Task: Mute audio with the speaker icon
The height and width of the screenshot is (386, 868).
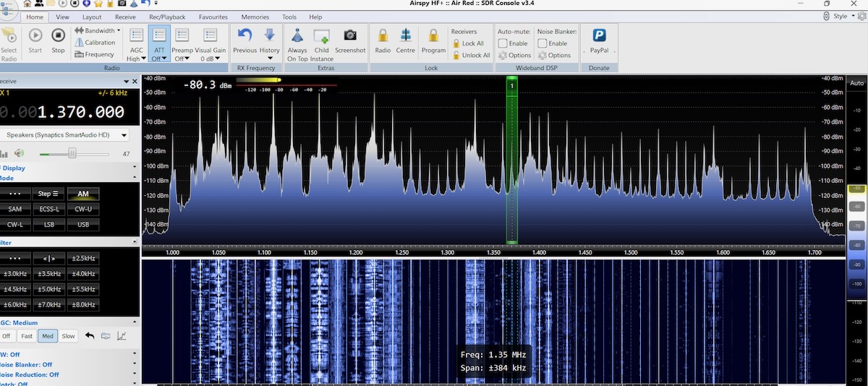Action: pos(19,153)
